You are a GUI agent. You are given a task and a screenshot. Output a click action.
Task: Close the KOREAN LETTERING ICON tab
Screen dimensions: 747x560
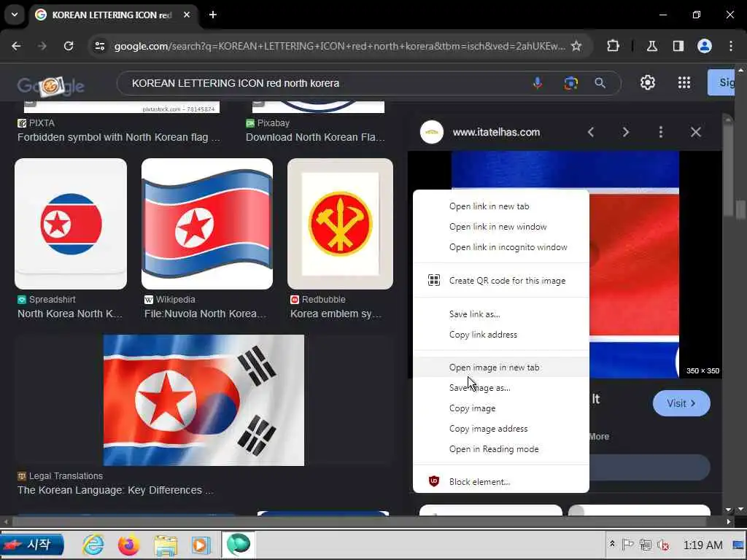(x=187, y=15)
